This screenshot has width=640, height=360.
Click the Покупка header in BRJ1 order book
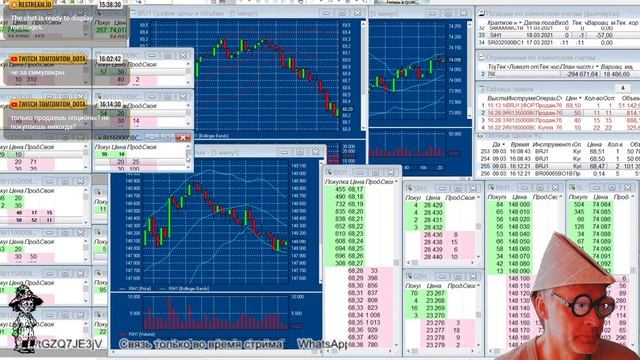pos(336,182)
